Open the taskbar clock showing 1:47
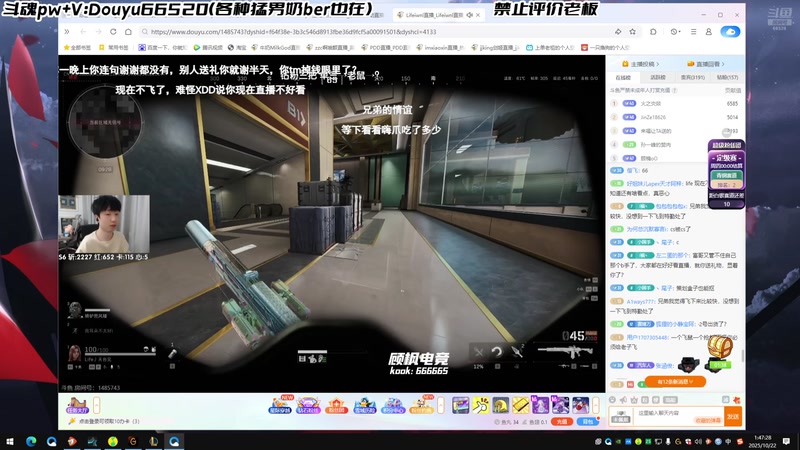 click(763, 441)
